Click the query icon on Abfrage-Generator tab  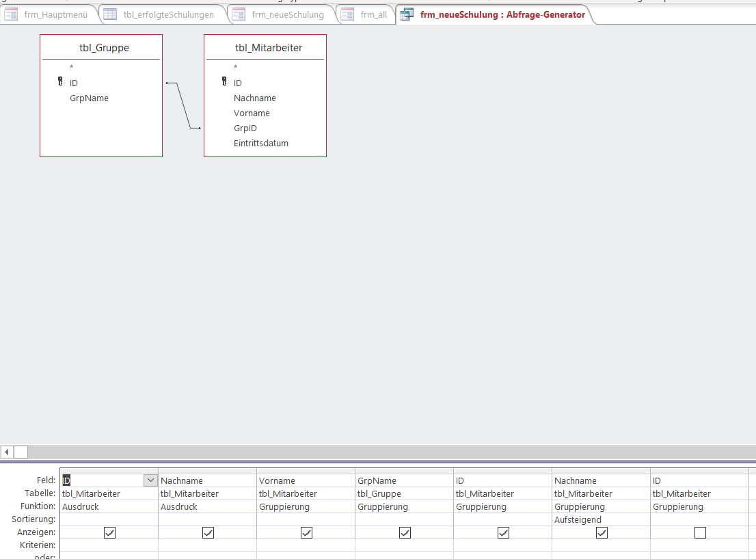[x=407, y=14]
